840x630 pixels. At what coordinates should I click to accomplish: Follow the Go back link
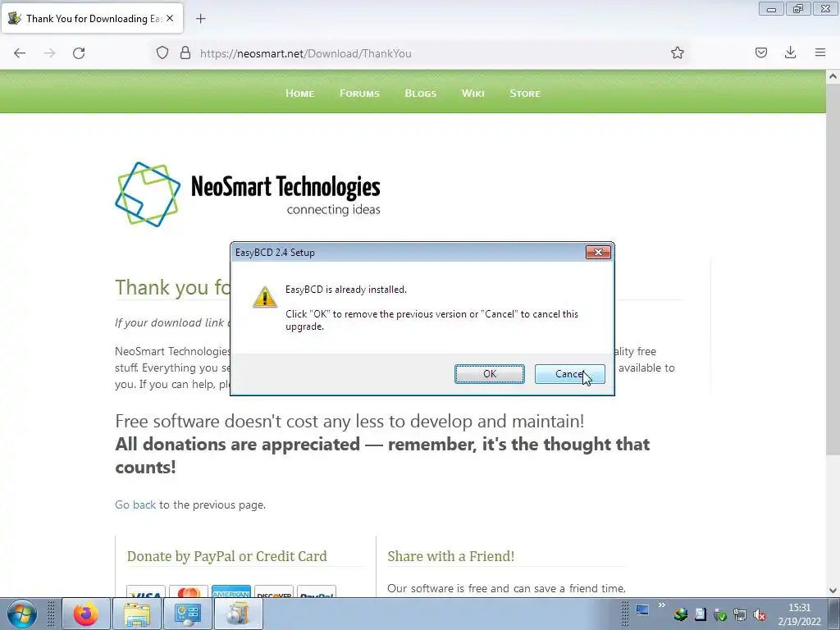click(x=135, y=504)
